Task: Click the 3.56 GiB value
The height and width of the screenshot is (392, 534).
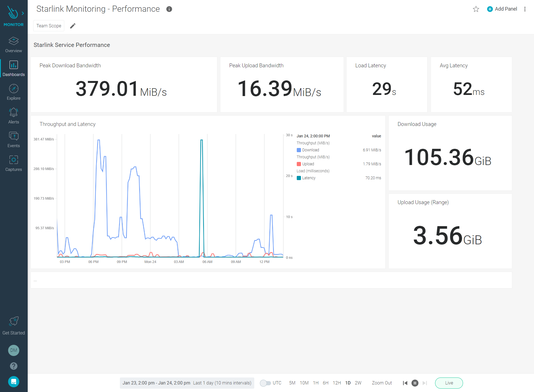Action: point(448,236)
